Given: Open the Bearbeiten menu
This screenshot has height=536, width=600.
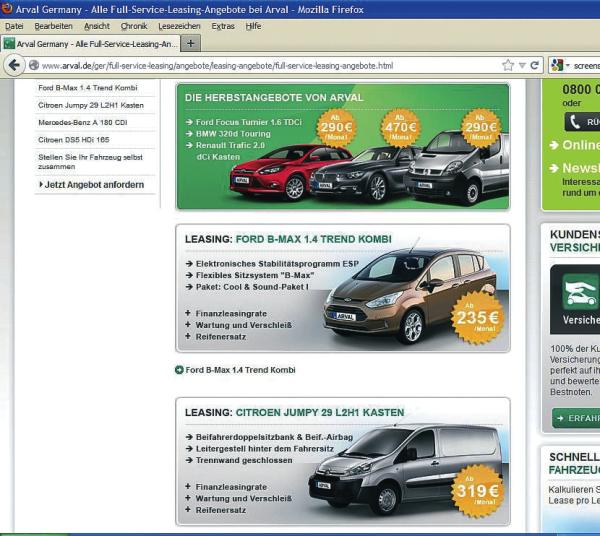Looking at the screenshot, I should [53, 26].
